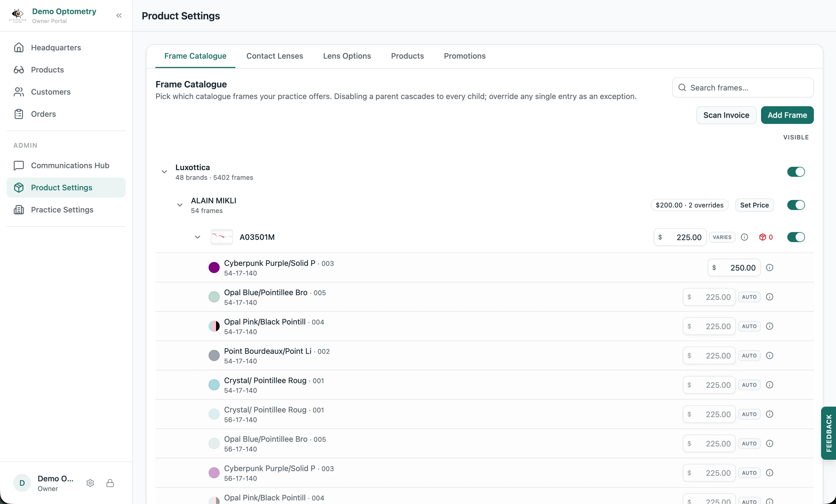Click the Communications Hub chat icon
Image resolution: width=836 pixels, height=504 pixels.
coord(19,165)
